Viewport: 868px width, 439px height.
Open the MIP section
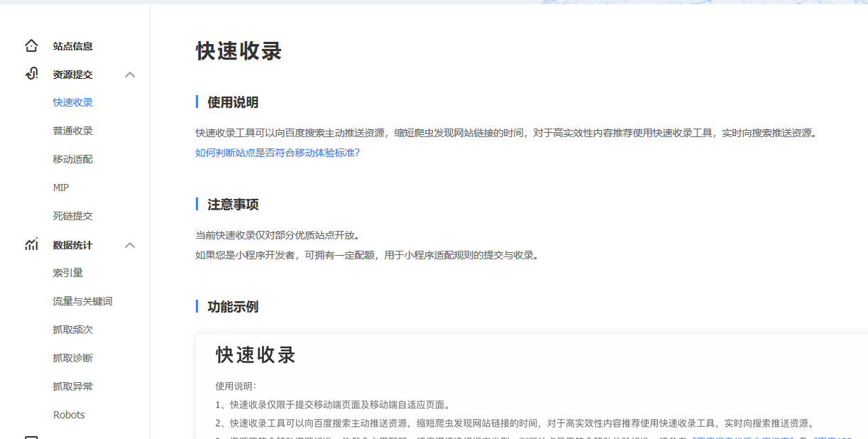61,187
